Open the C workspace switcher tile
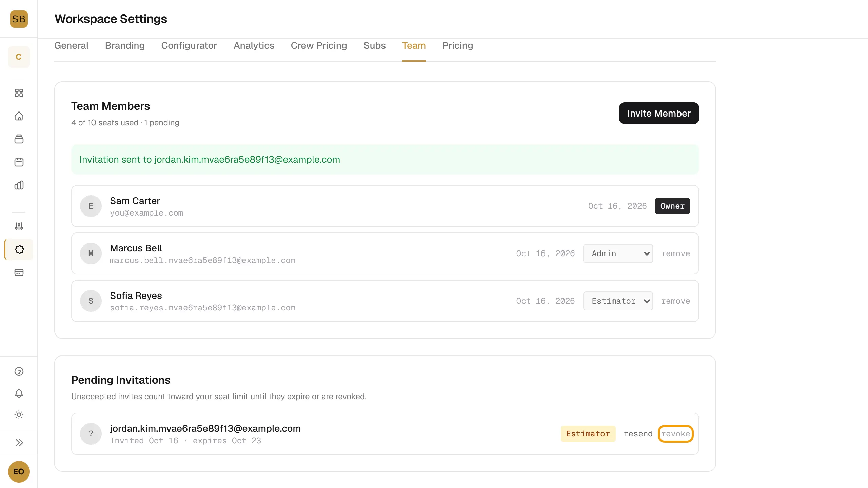 [x=19, y=57]
